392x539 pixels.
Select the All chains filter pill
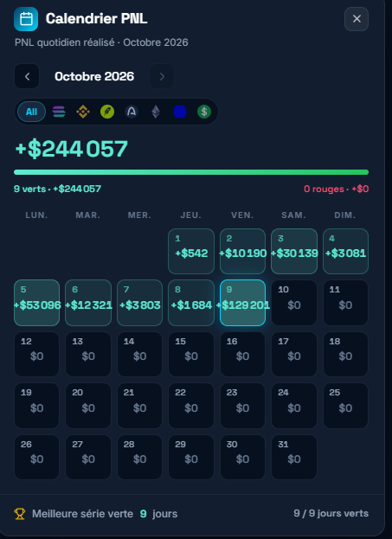32,112
